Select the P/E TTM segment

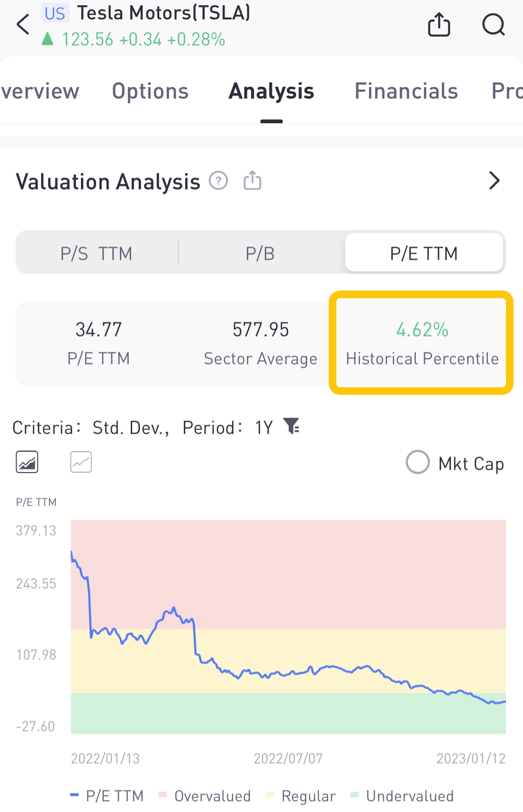pyautogui.click(x=424, y=254)
